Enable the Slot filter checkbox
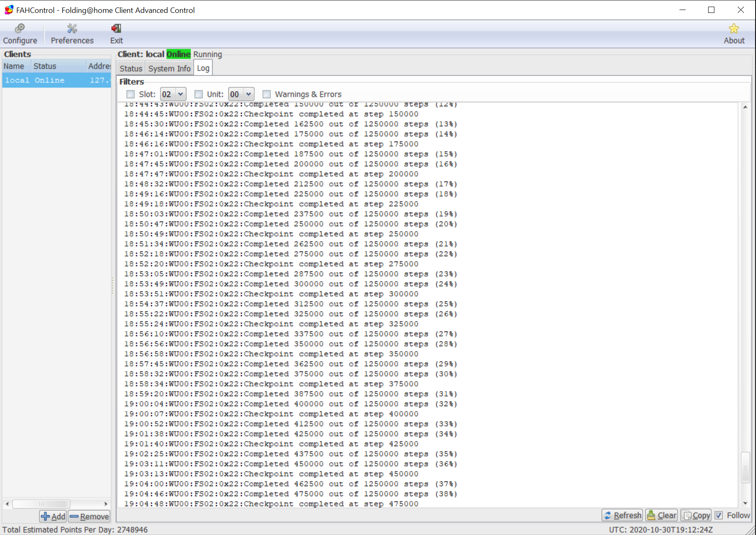This screenshot has width=756, height=535. [131, 94]
